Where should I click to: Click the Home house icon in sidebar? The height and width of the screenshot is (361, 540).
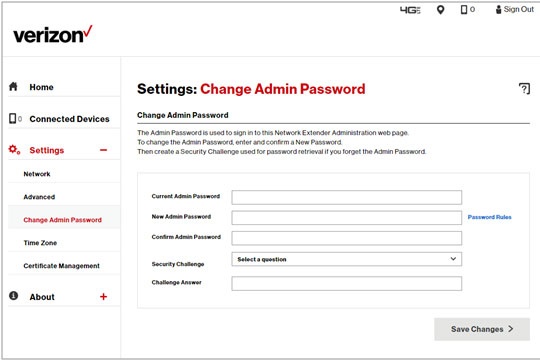click(13, 86)
